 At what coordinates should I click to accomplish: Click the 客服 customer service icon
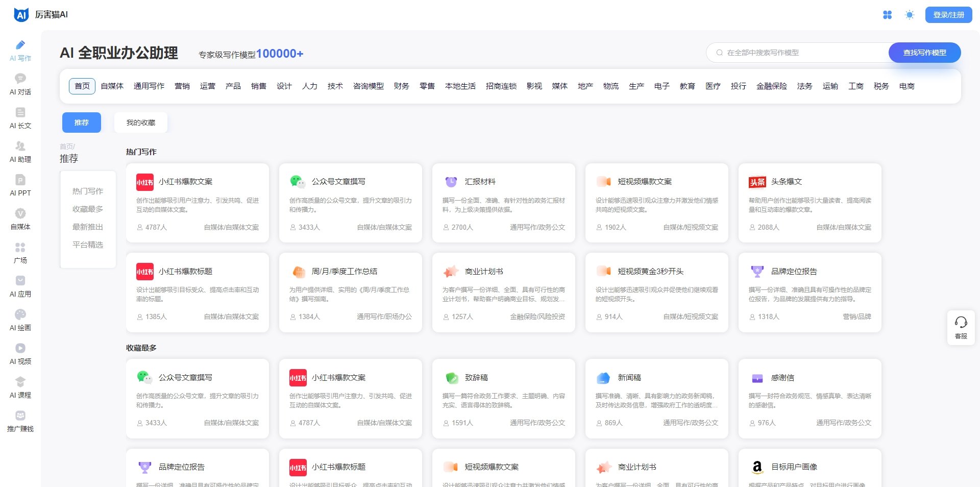point(961,327)
